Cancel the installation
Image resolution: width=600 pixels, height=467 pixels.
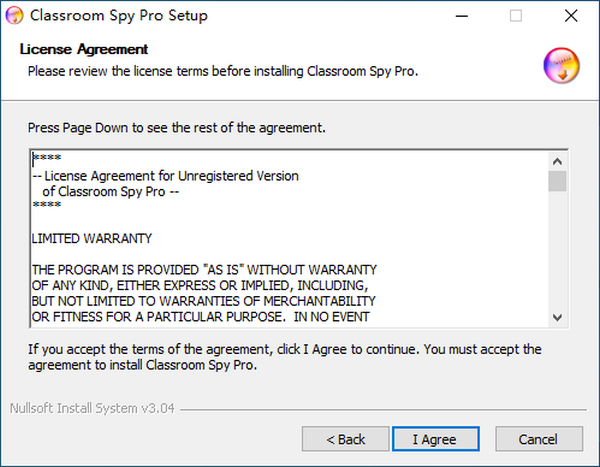pyautogui.click(x=538, y=439)
